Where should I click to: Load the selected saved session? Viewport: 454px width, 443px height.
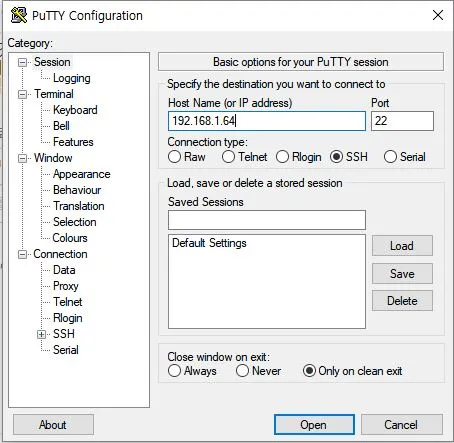(x=402, y=246)
